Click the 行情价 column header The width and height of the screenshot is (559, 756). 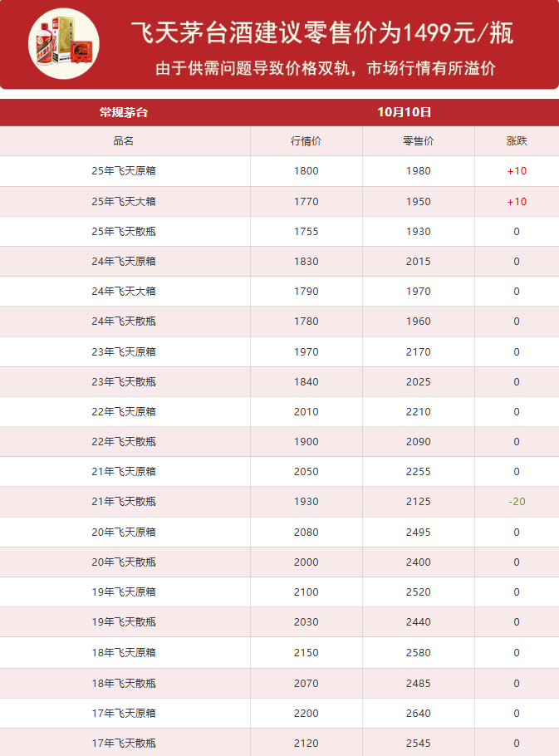coord(306,141)
